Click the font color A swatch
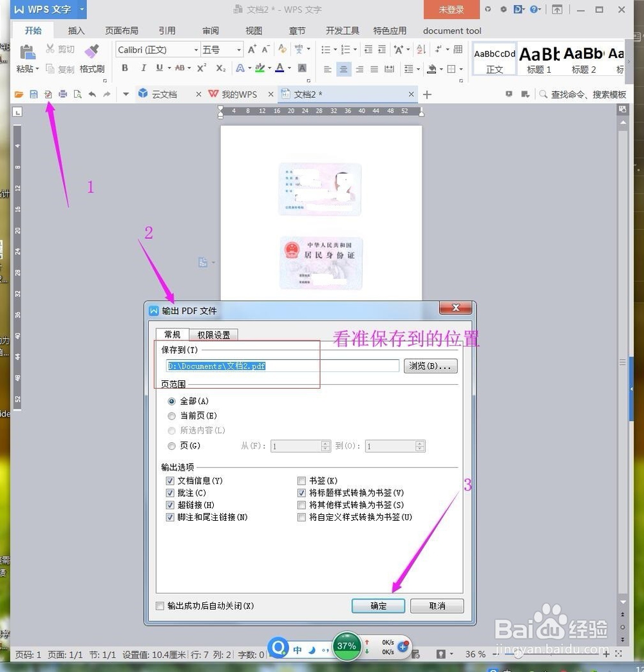The image size is (644, 672). coord(280,68)
